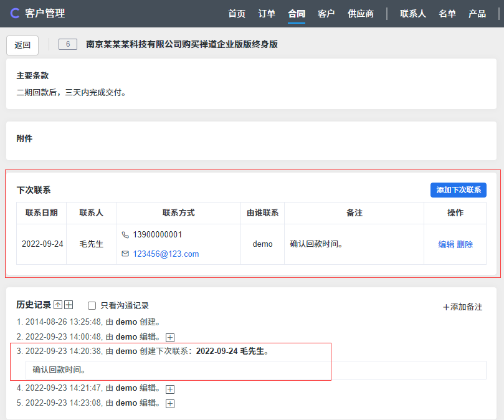Open the 123456@123.com email link
Viewport: 504px width, 420px height.
tap(166, 254)
